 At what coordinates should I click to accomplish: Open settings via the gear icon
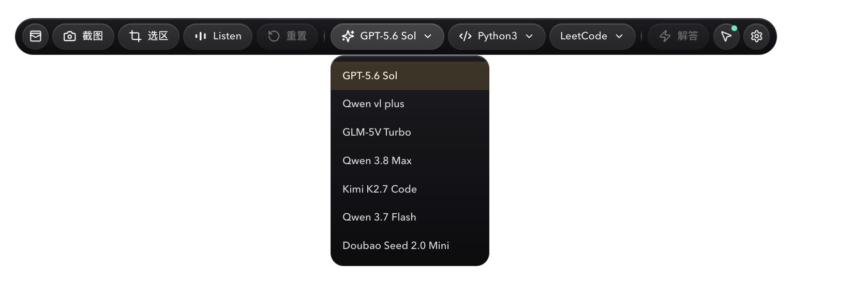click(x=756, y=36)
